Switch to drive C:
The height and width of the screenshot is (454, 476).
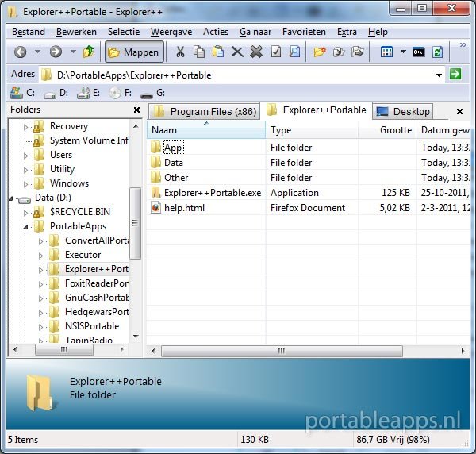(x=22, y=93)
